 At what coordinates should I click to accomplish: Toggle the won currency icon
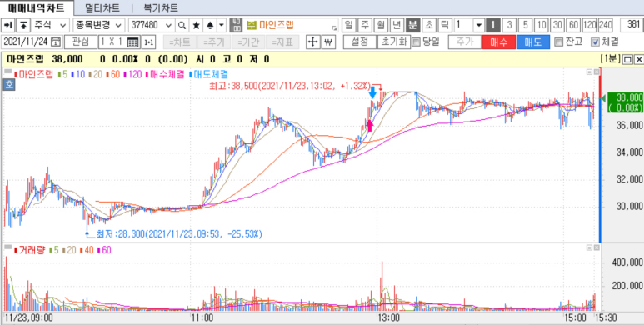[x=327, y=42]
